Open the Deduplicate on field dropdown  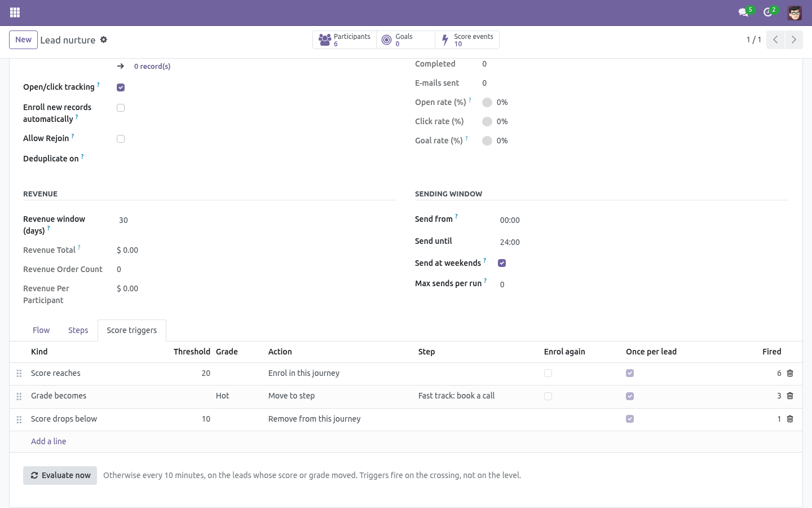257,159
